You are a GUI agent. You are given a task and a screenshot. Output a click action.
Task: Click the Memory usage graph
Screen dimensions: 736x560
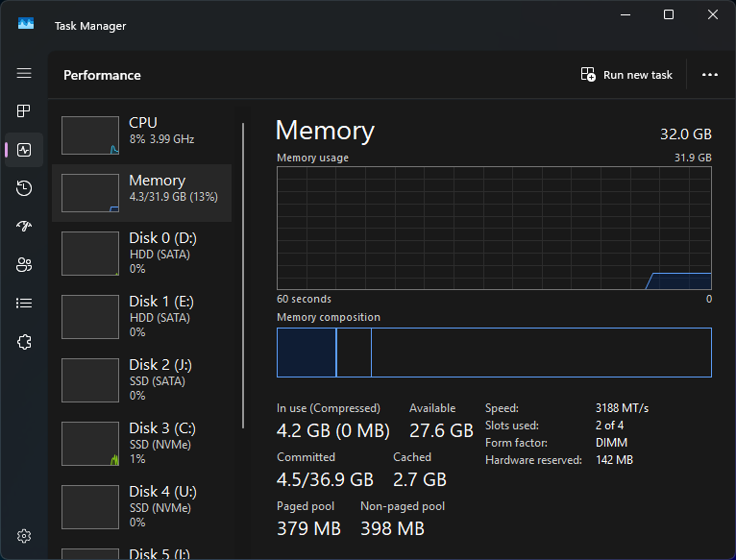click(x=494, y=228)
